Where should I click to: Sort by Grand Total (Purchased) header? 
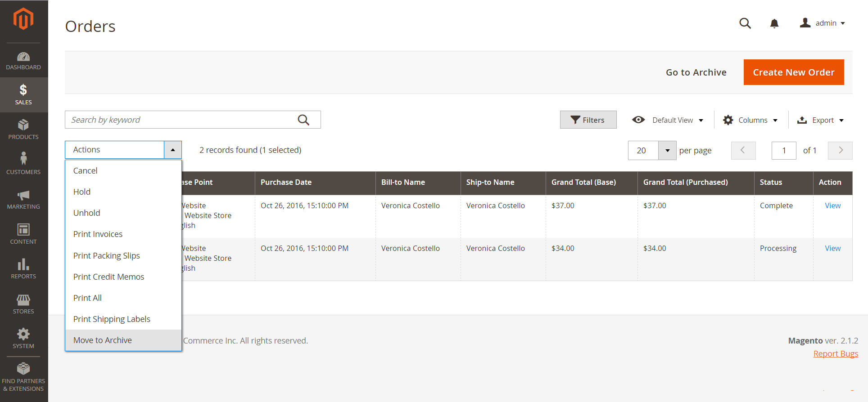[x=696, y=183]
